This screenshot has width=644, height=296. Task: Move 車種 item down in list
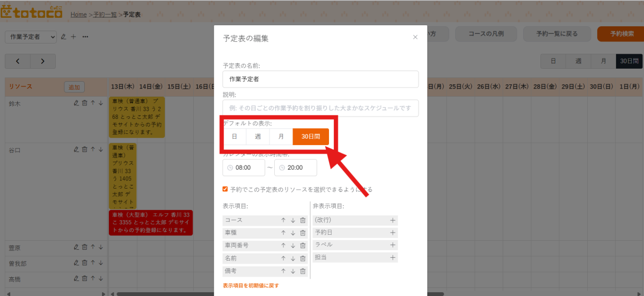tap(293, 233)
